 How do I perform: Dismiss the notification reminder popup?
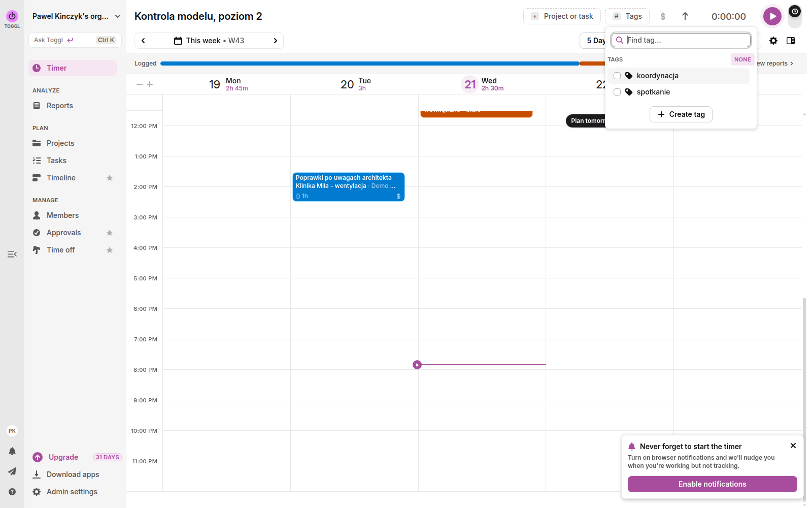[x=793, y=446]
